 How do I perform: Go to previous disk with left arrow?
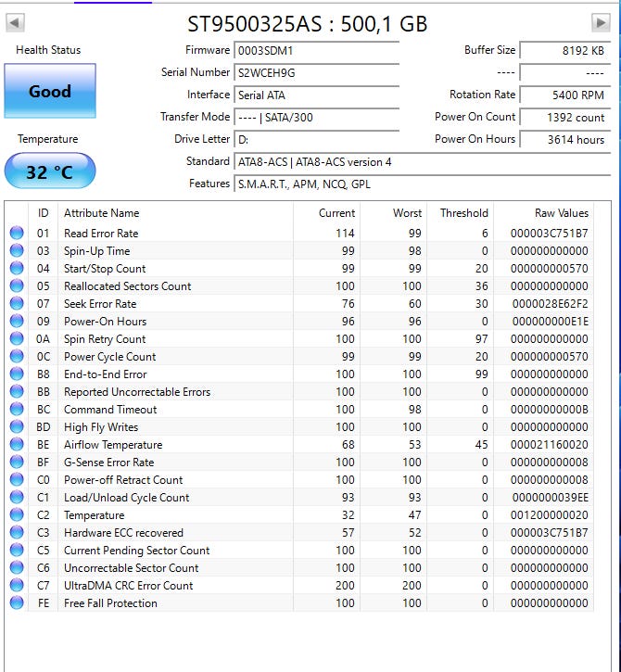pos(15,23)
